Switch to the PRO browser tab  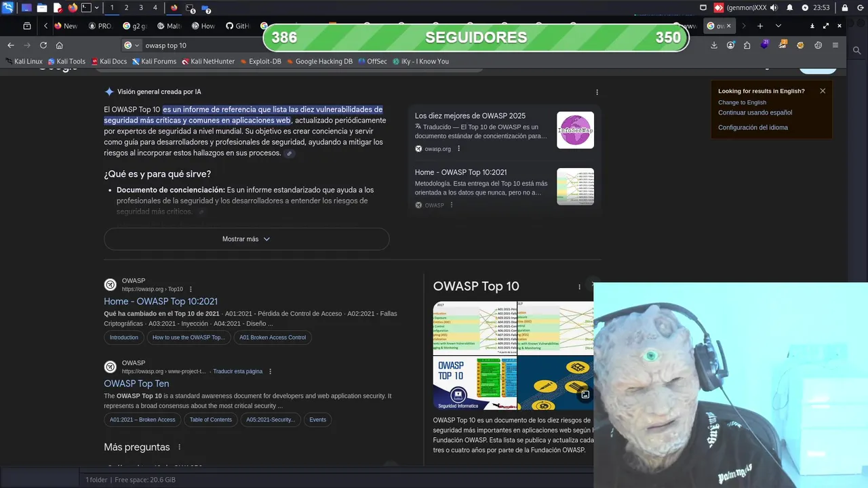point(100,26)
